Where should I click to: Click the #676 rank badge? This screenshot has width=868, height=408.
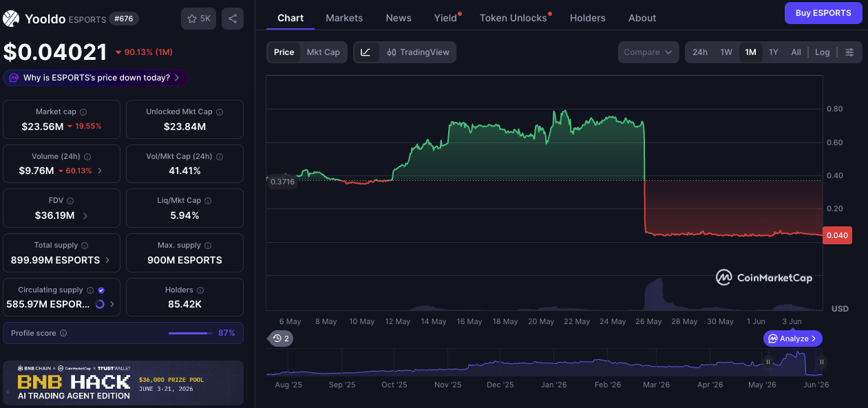(125, 19)
